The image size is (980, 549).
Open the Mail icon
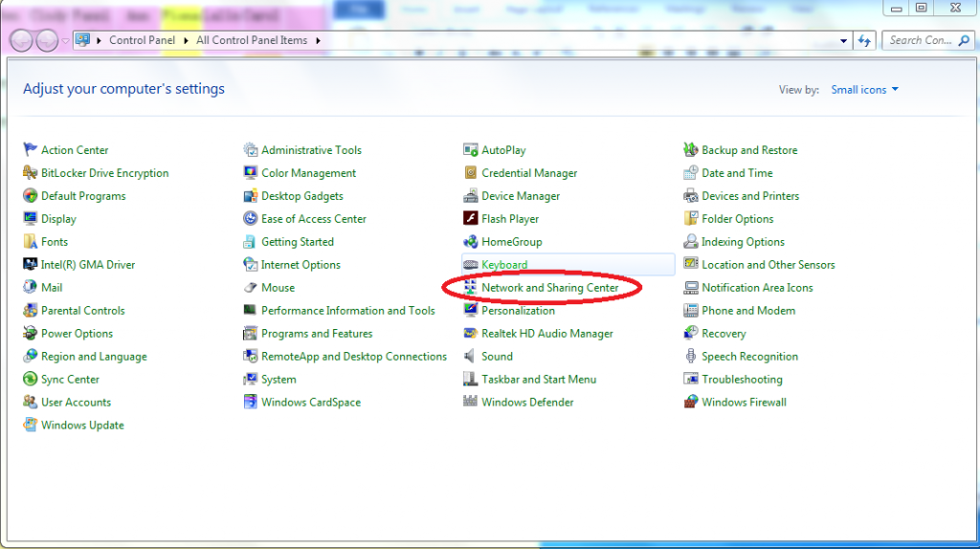(x=30, y=287)
